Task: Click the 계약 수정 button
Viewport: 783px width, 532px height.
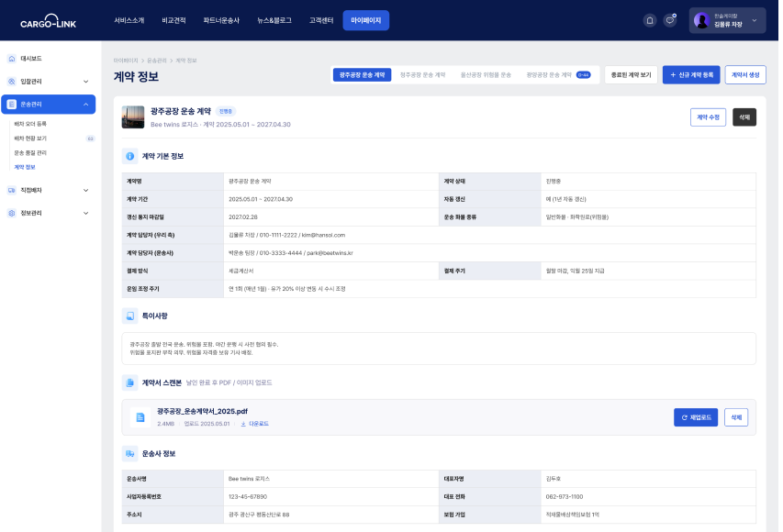Action: (x=708, y=117)
